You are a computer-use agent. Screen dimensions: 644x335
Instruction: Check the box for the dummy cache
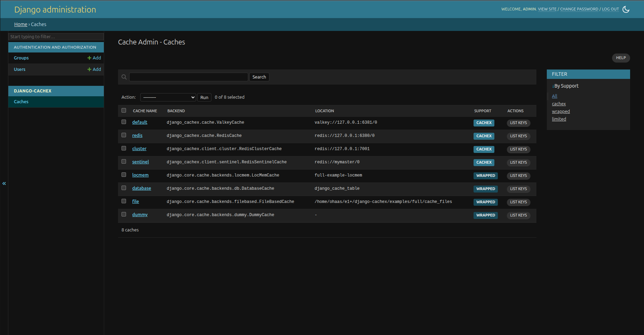tap(124, 214)
